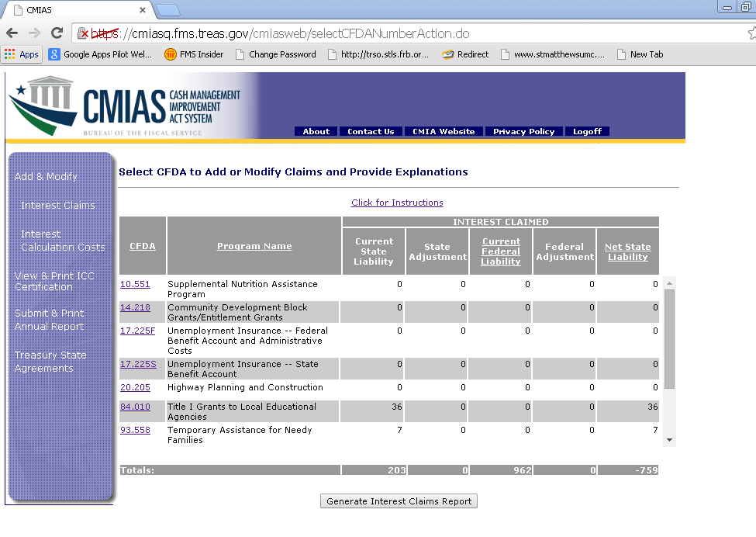756x537 pixels.
Task: Open the Apps bookmark shortcut
Action: coord(22,54)
